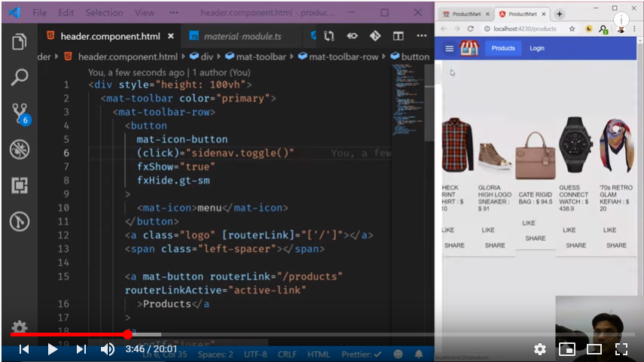
Task: Click the split editor icon
Action: click(398, 36)
